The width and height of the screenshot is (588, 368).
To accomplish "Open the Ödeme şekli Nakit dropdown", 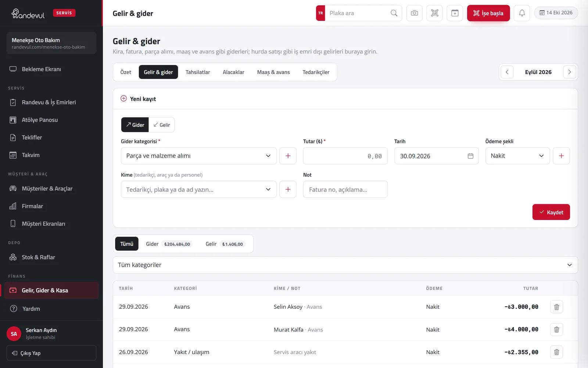I will coord(517,156).
